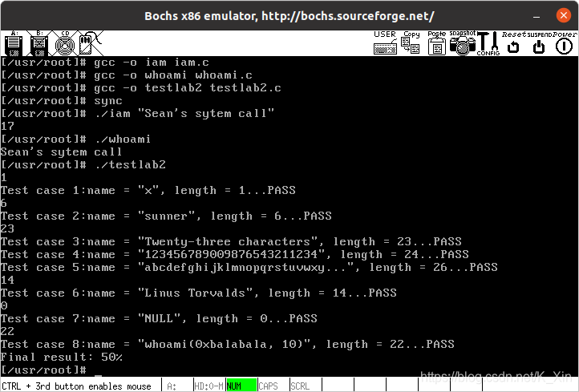Image resolution: width=579 pixels, height=392 pixels.
Task: Click the Test case 8 'whoami(0xbalabala, 10)' line
Action: pos(228,345)
